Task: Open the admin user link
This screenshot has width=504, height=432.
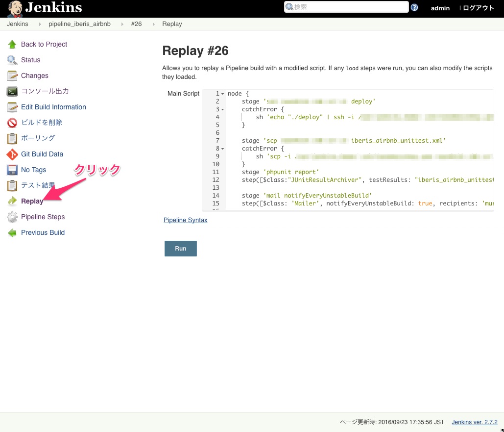Action: tap(440, 8)
